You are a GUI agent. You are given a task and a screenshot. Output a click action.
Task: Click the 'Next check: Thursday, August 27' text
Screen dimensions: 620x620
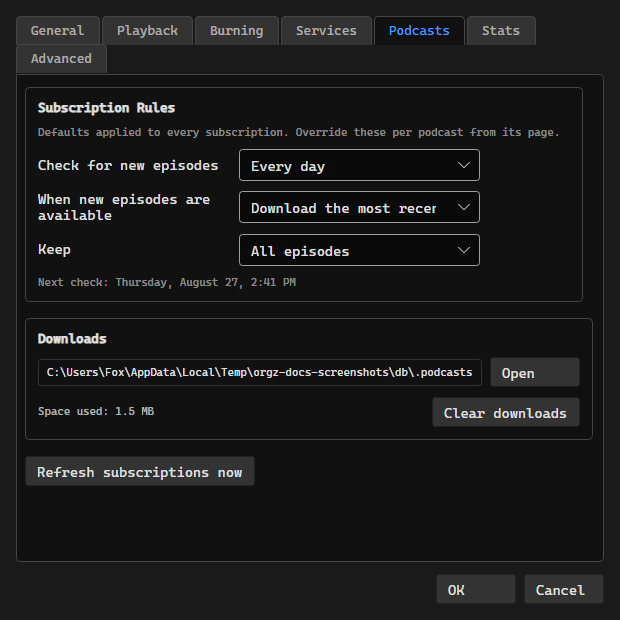point(166,282)
